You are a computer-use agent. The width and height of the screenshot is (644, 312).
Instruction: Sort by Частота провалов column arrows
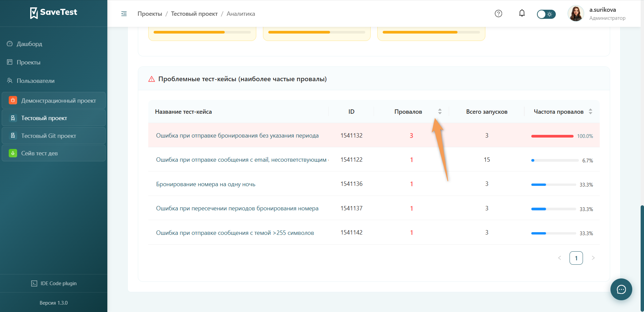[590, 111]
